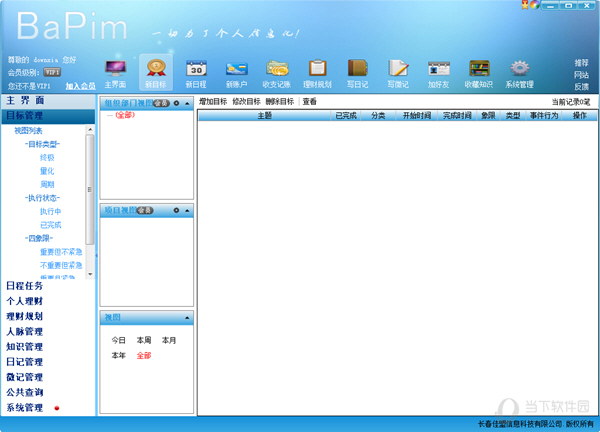The width and height of the screenshot is (600, 432).
Task: Open the 系统管理 gear icon
Action: pyautogui.click(x=519, y=69)
